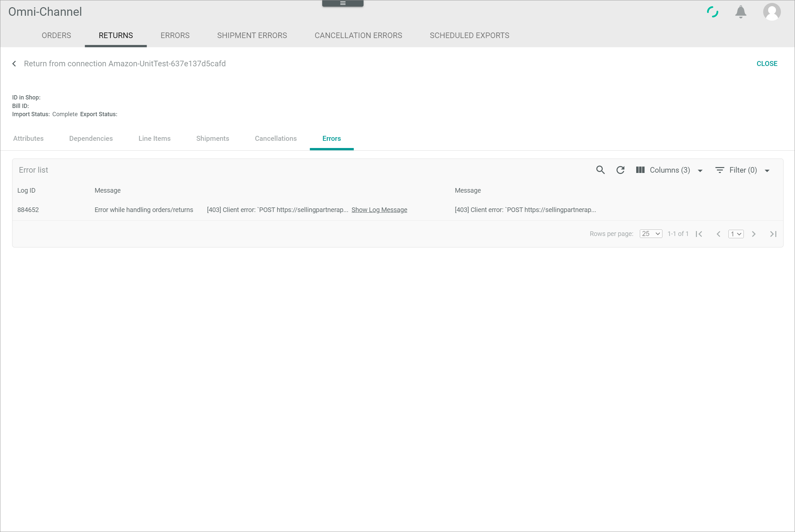Click the CLOSE button
Viewport: 795px width, 532px height.
click(x=766, y=64)
